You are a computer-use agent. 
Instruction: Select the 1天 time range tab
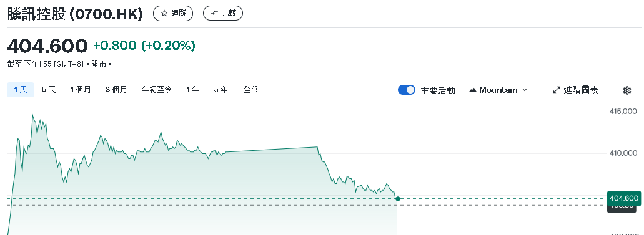tap(21, 90)
